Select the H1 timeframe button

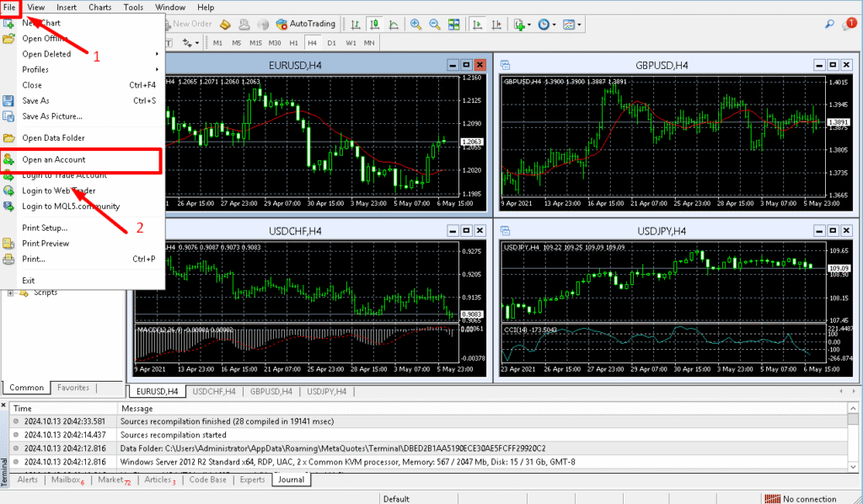coord(294,42)
